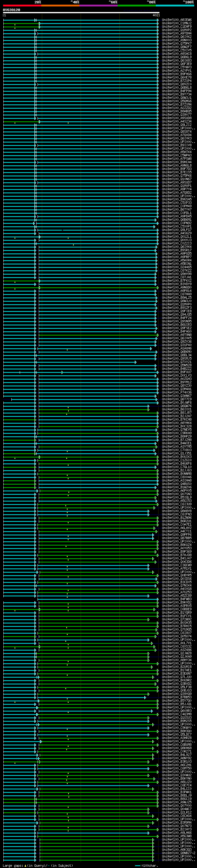
Task: Open hit UniRef100_Q94JQ5
Action: click(x=177, y=315)
